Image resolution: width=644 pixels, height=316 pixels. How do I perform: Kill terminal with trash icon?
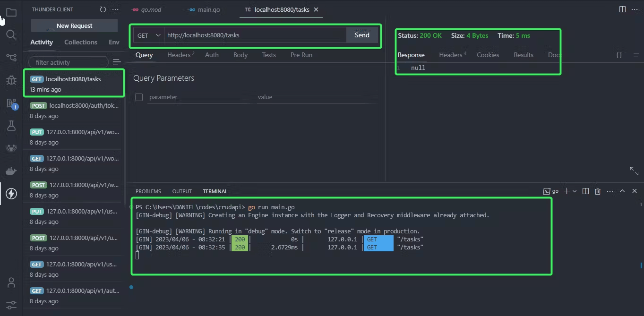(598, 191)
